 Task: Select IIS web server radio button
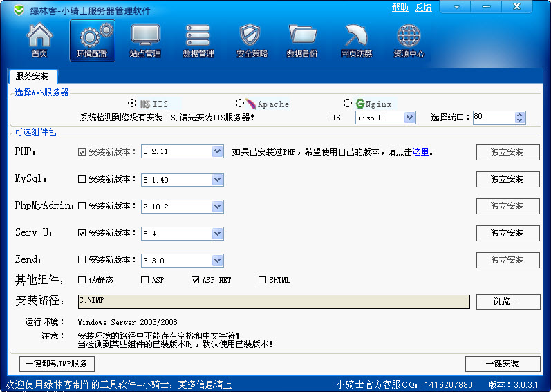pyautogui.click(x=132, y=103)
